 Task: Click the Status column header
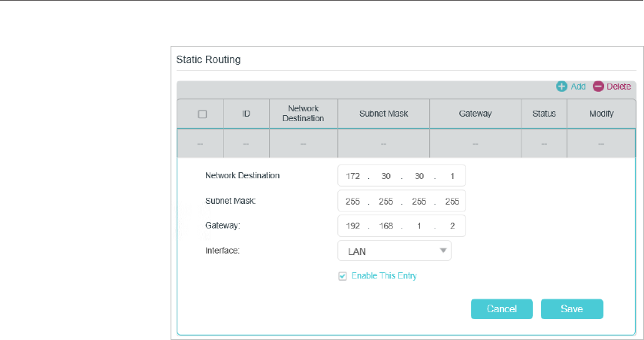click(x=543, y=114)
